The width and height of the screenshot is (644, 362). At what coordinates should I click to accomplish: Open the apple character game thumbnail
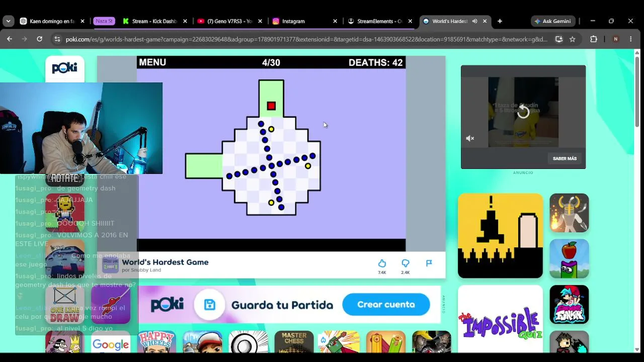coord(569,258)
